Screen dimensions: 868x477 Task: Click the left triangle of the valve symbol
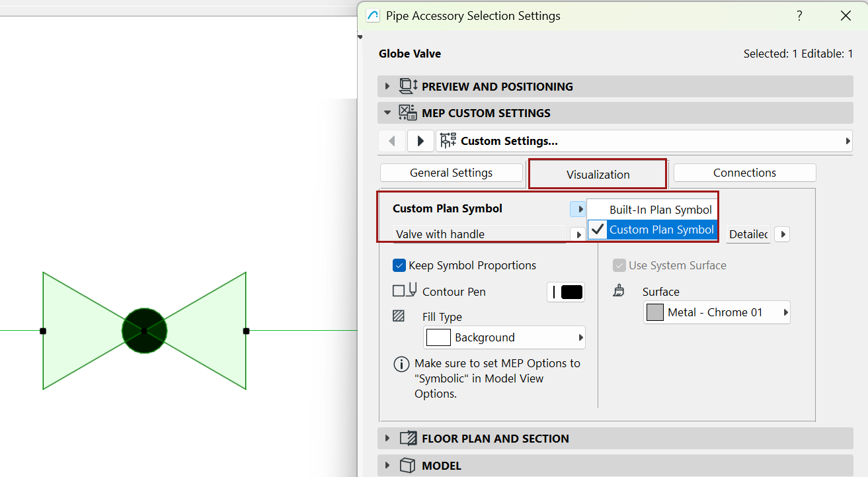83,330
